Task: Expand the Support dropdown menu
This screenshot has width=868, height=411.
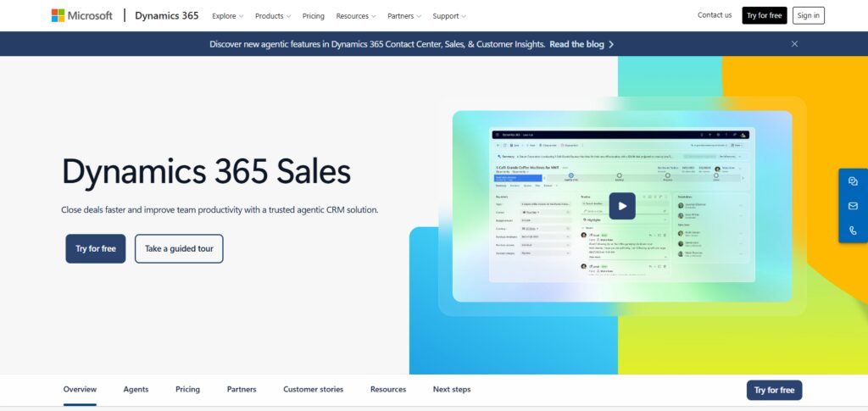Action: [449, 16]
